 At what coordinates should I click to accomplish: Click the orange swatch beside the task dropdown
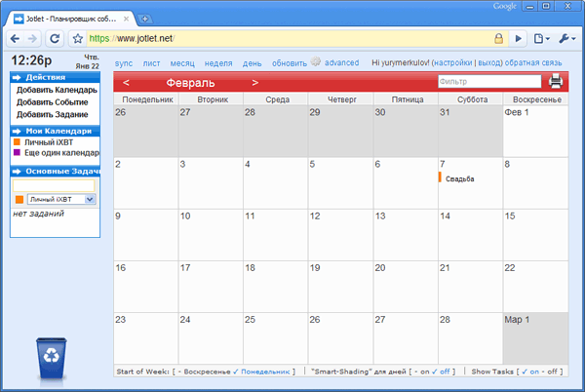point(19,200)
